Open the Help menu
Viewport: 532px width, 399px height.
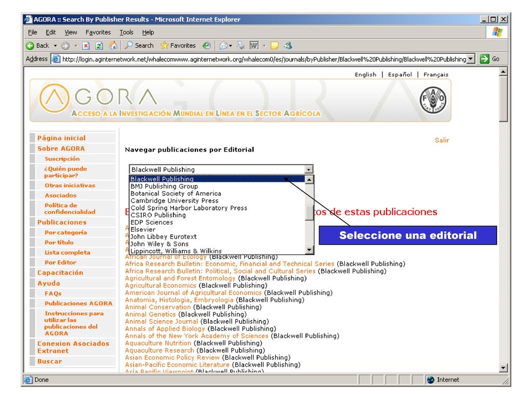148,32
